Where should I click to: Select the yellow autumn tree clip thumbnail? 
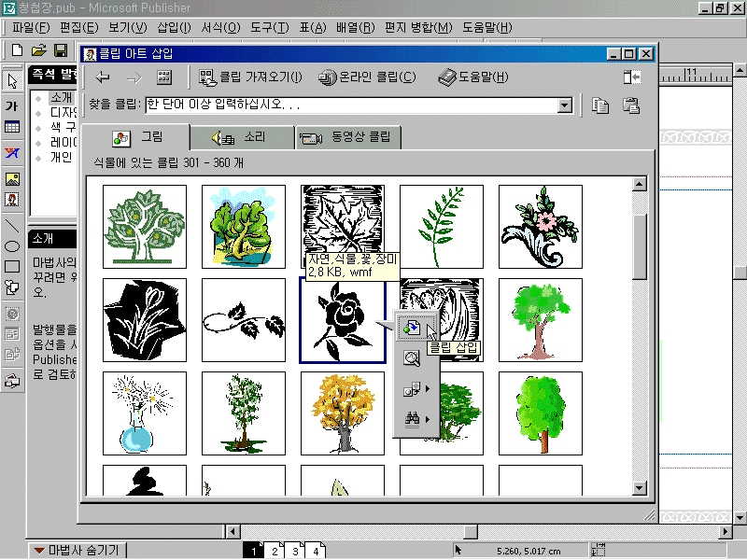[343, 413]
